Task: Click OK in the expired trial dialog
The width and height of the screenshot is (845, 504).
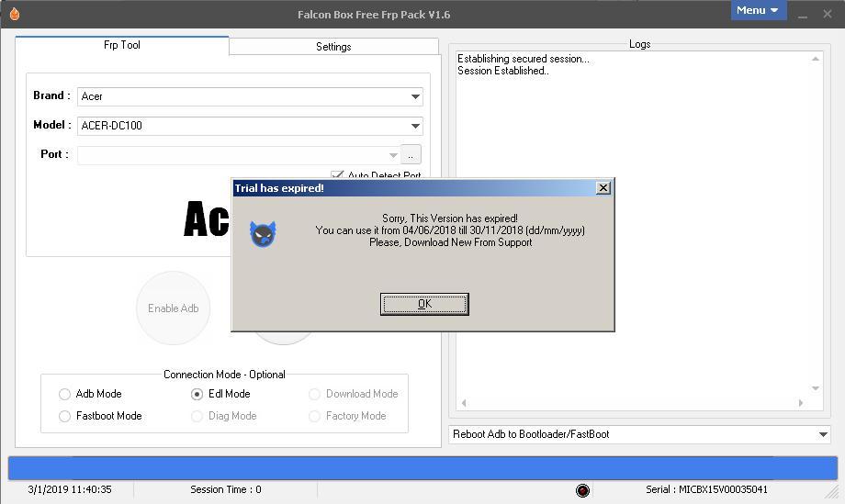Action: pyautogui.click(x=424, y=304)
